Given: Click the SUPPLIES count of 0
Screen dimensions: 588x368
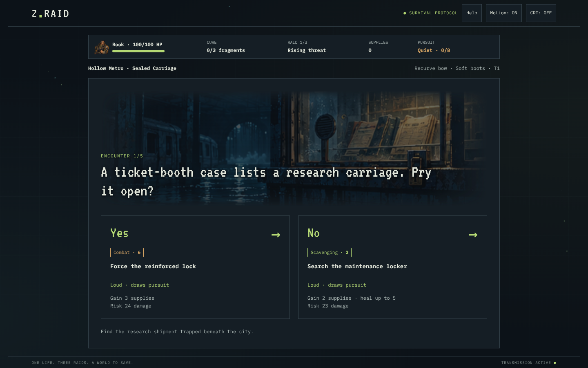Looking at the screenshot, I should [370, 50].
